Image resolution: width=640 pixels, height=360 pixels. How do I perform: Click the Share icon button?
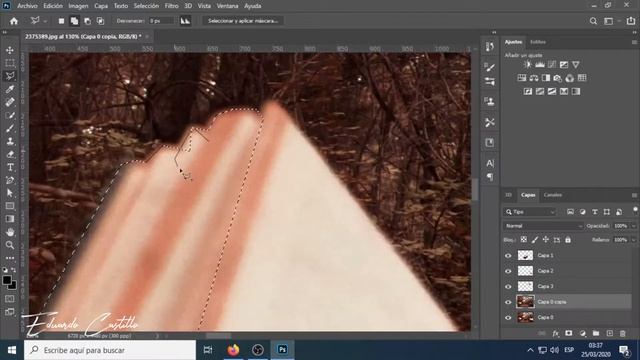click(631, 21)
